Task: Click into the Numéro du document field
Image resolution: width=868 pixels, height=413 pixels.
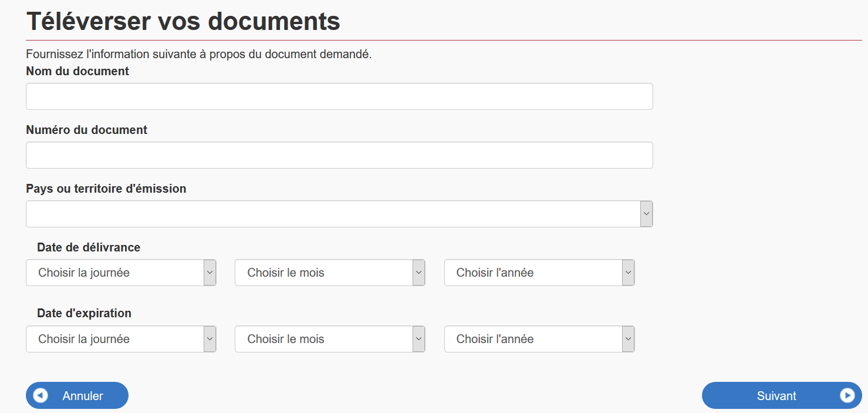Action: [x=339, y=155]
